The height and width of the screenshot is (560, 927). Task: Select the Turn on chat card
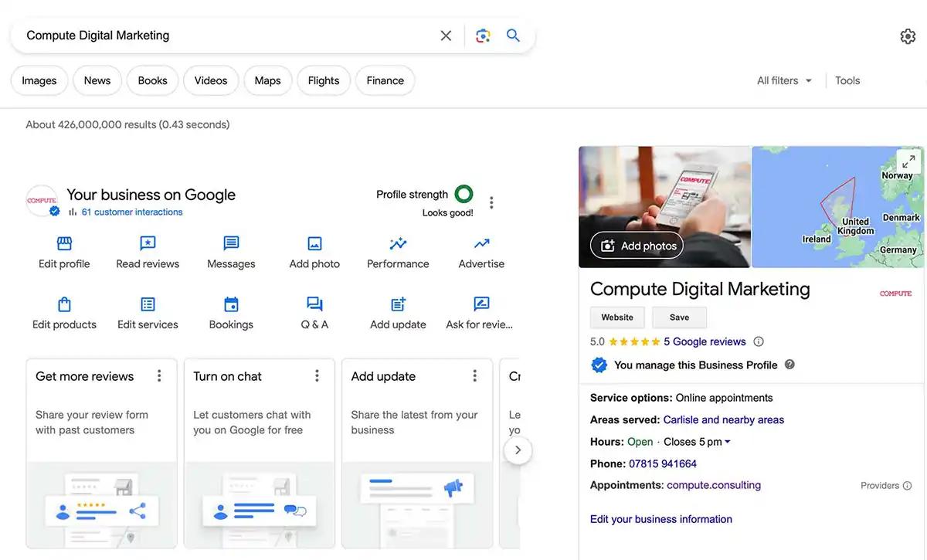coord(260,453)
